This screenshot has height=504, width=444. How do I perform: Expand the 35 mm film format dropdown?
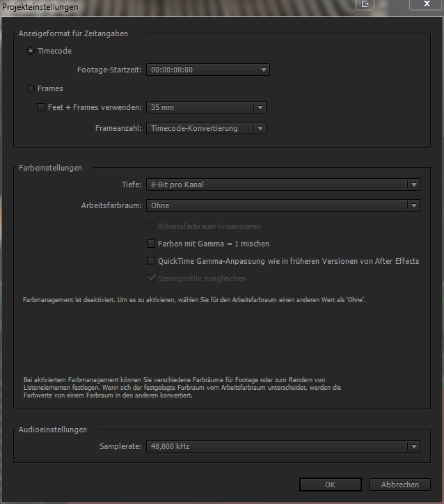pyautogui.click(x=206, y=108)
